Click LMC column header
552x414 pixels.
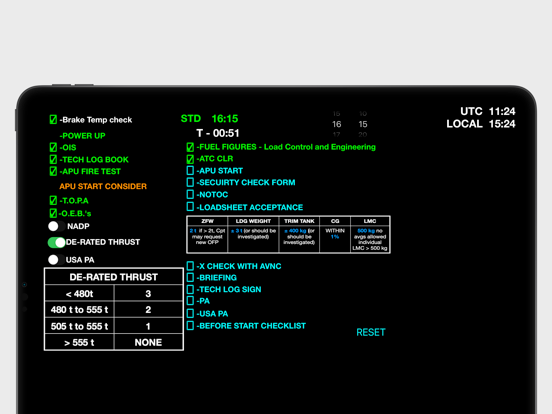(370, 221)
